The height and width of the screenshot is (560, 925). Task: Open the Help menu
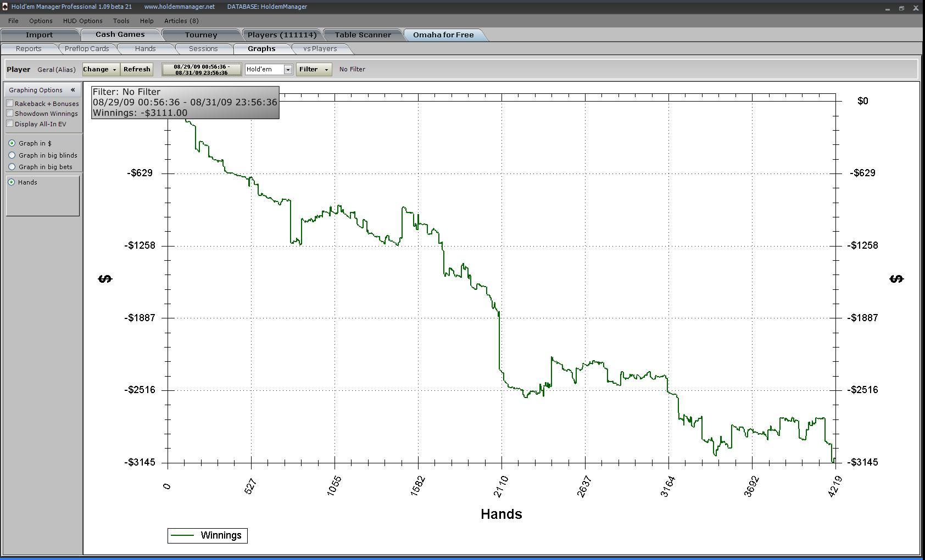point(147,21)
